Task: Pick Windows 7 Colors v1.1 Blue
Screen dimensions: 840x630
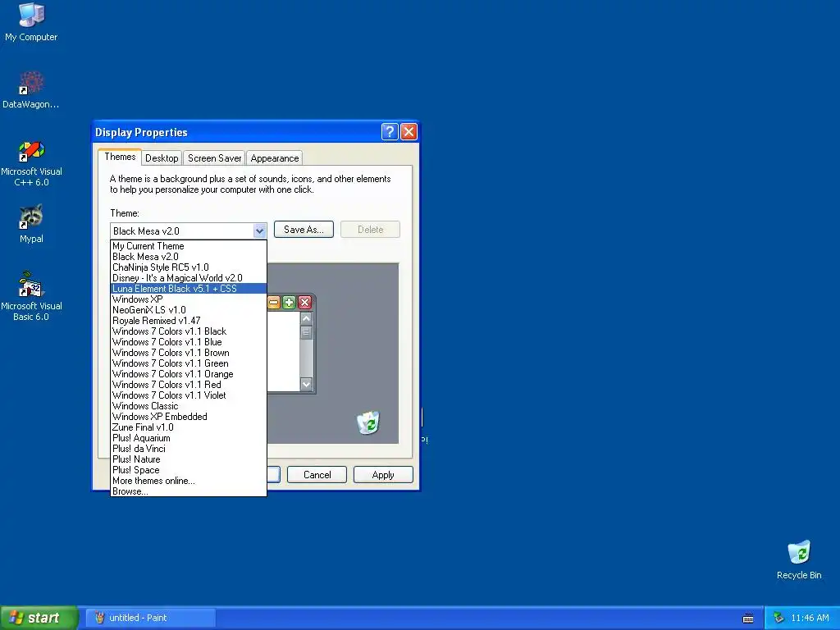Action: tap(189, 342)
